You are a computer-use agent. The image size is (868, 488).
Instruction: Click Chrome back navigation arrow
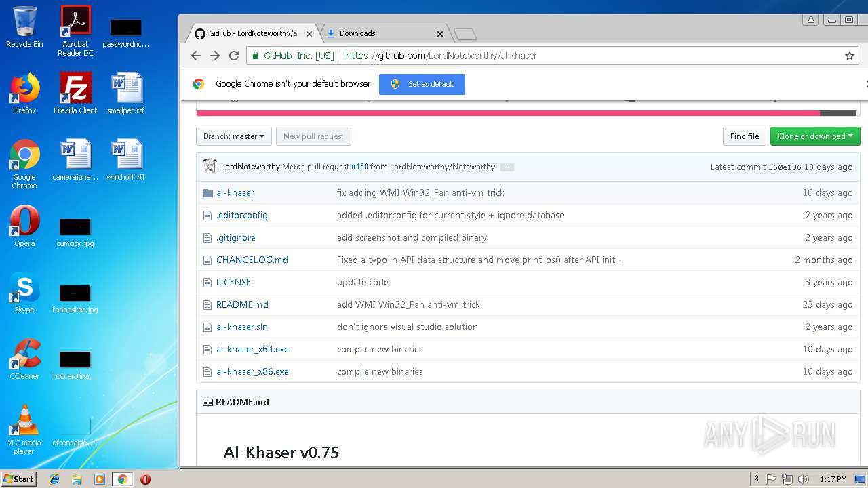tap(196, 56)
